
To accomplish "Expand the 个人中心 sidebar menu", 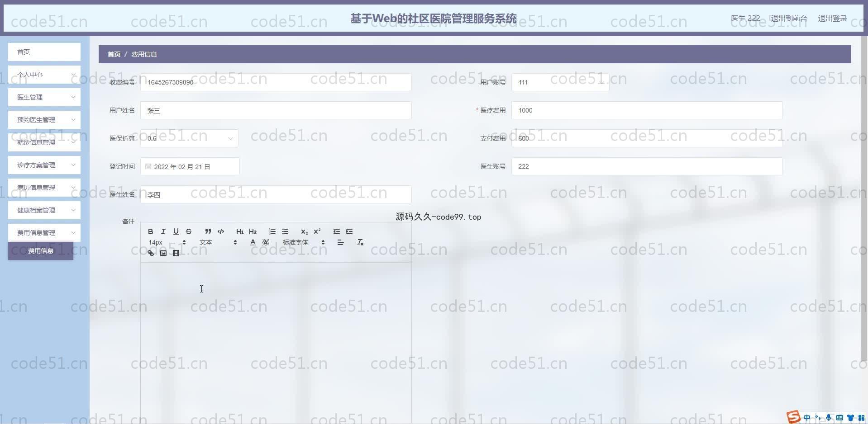I will tap(44, 75).
